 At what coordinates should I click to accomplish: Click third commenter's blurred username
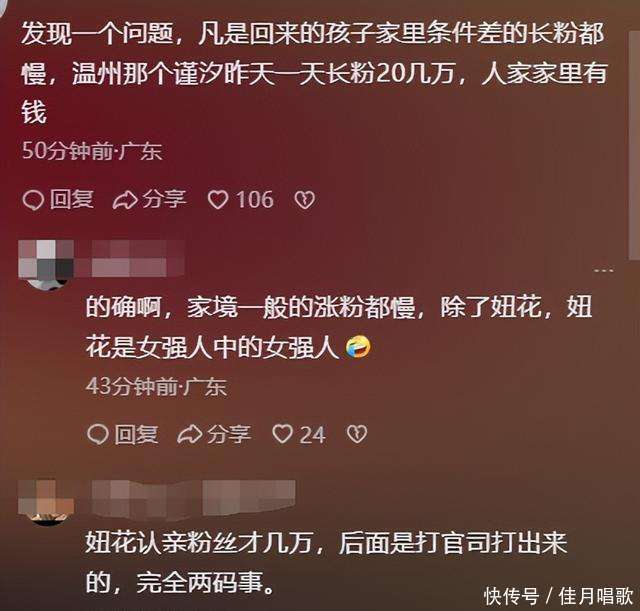point(193,498)
